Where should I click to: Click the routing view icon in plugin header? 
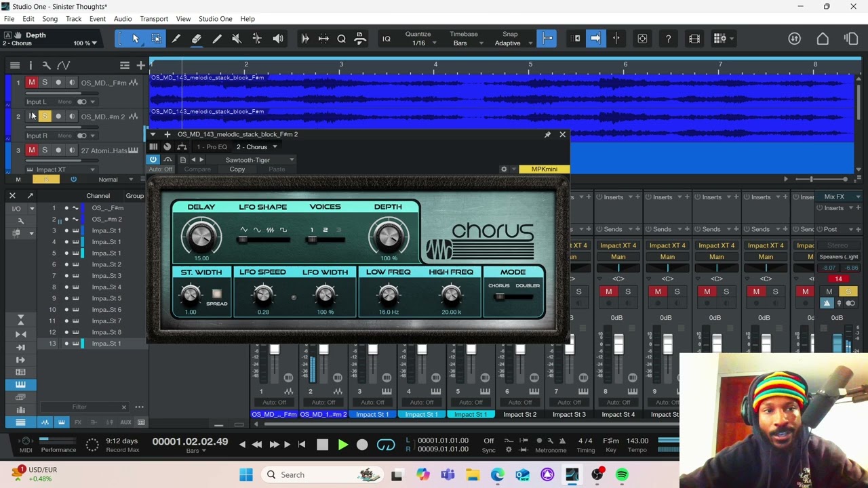(182, 146)
